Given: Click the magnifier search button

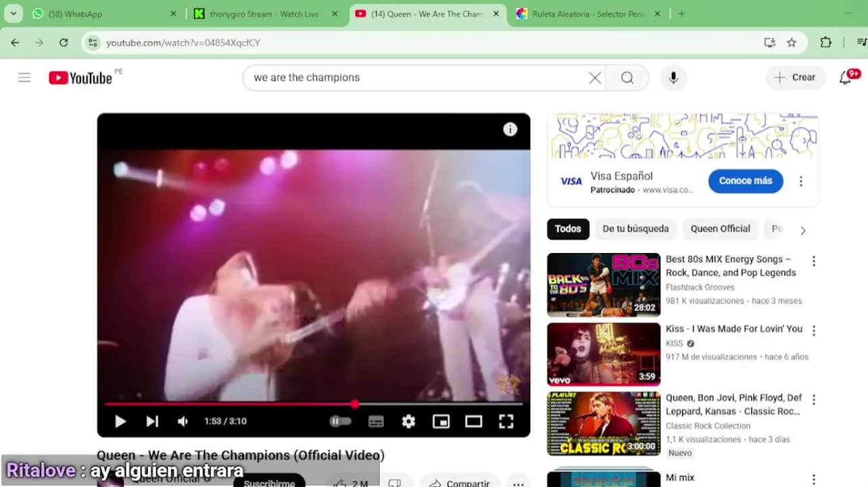Looking at the screenshot, I should [627, 78].
